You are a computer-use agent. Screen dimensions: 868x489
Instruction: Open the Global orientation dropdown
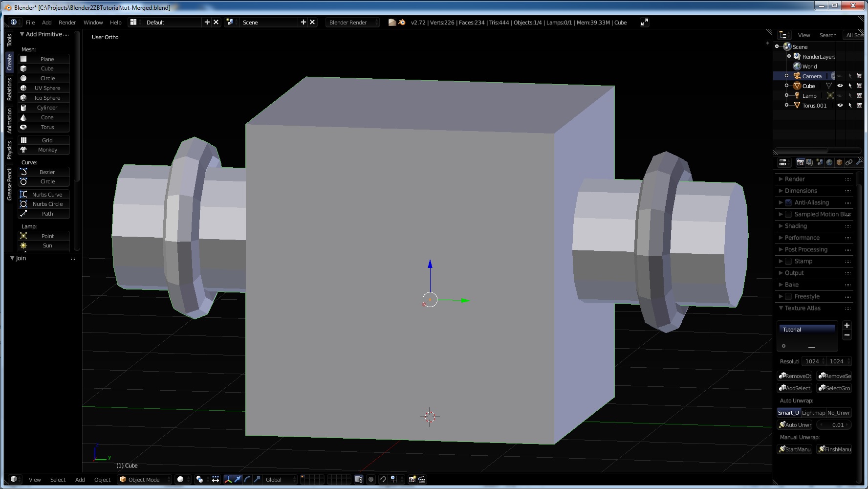280,479
